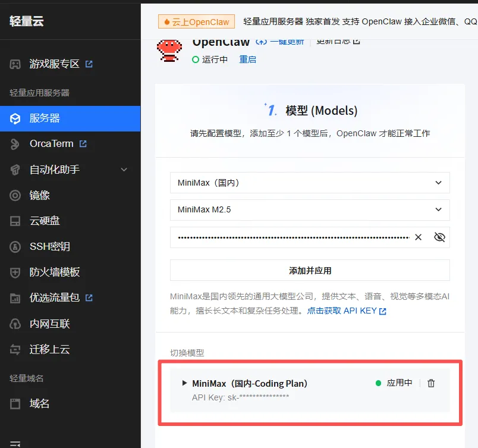Click the SSH密钥 key icon
The image size is (478, 448).
coord(15,247)
